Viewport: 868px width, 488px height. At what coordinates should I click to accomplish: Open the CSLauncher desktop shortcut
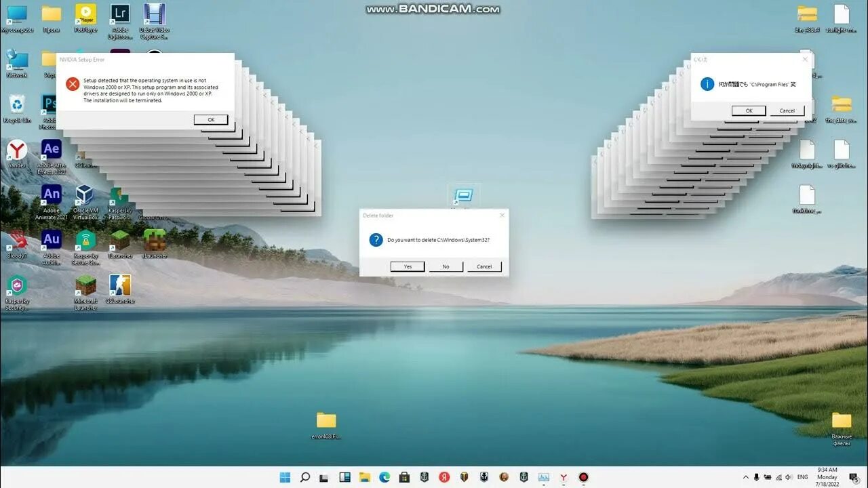click(x=120, y=289)
